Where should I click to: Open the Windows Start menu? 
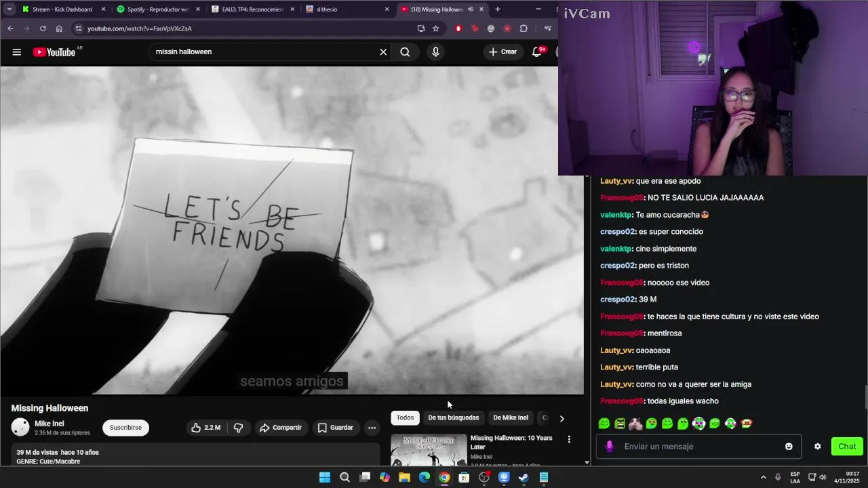(x=325, y=477)
